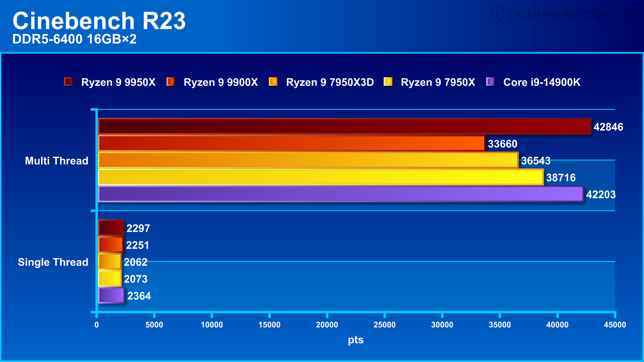Click the Ryzen 9 7950X3D legend color swatch
Image resolution: width=644 pixels, height=362 pixels.
coord(273,82)
